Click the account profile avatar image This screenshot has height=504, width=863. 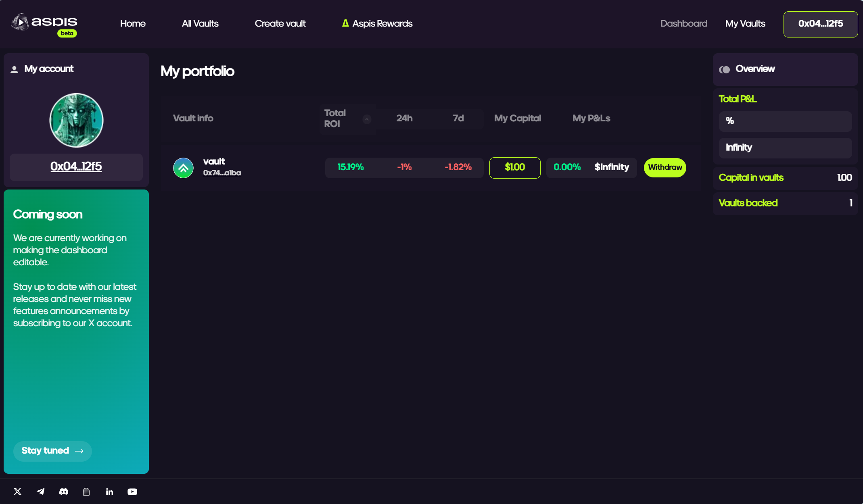(76, 120)
